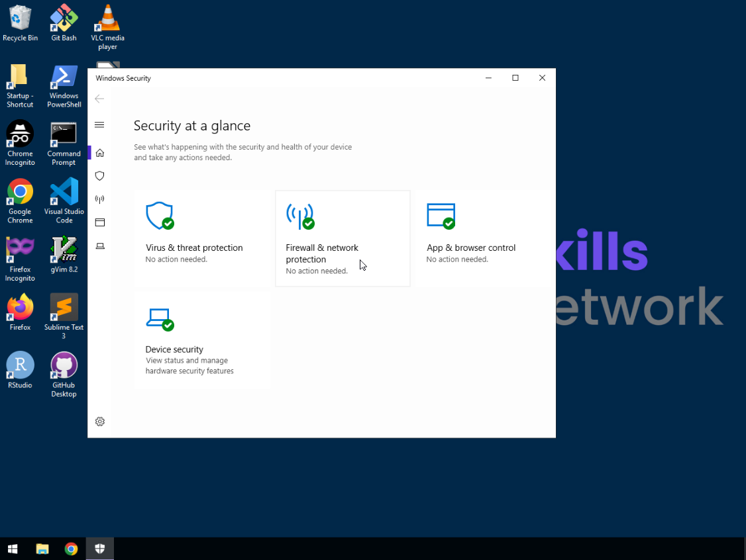The width and height of the screenshot is (746, 560).
Task: Open Device security laptop sidebar icon
Action: click(x=99, y=246)
